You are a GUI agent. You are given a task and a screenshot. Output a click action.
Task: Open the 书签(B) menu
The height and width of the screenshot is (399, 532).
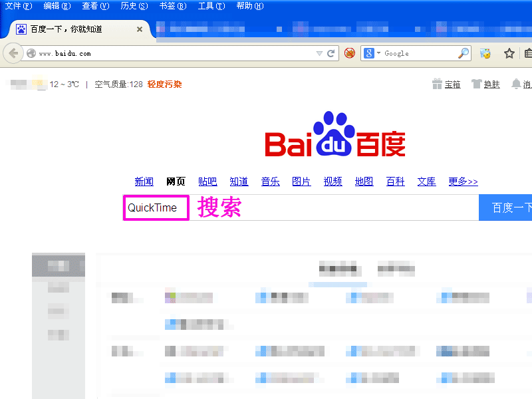click(x=173, y=6)
